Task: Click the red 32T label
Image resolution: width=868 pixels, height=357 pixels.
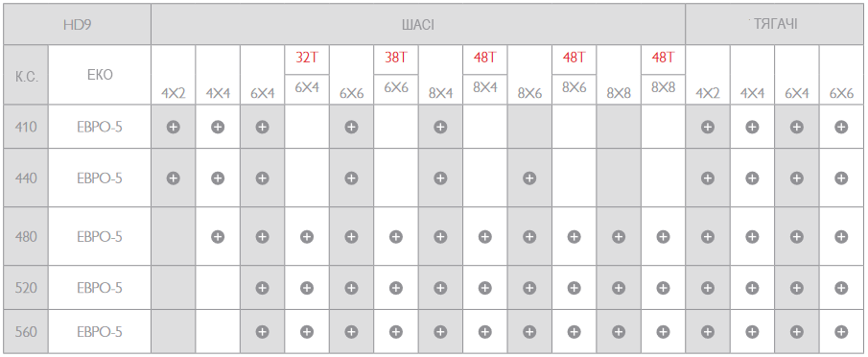Action: click(x=307, y=58)
